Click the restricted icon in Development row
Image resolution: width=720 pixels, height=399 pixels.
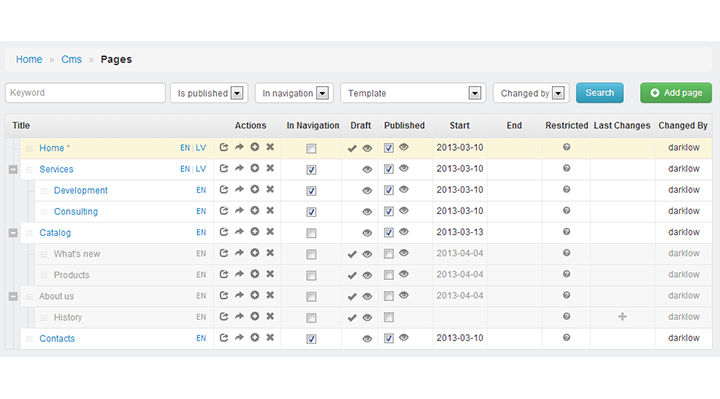point(567,189)
